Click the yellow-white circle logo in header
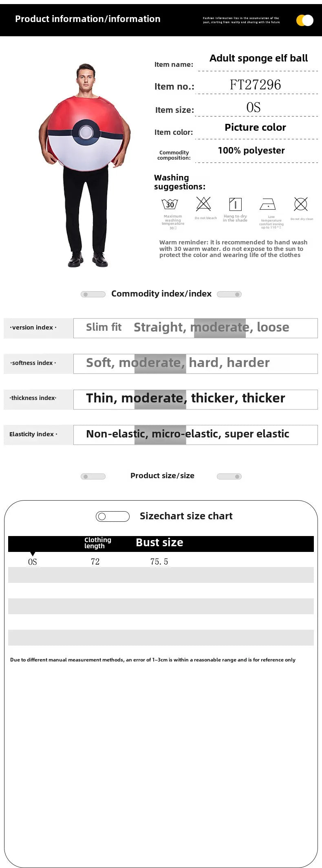This screenshot has width=322, height=868. pyautogui.click(x=305, y=20)
